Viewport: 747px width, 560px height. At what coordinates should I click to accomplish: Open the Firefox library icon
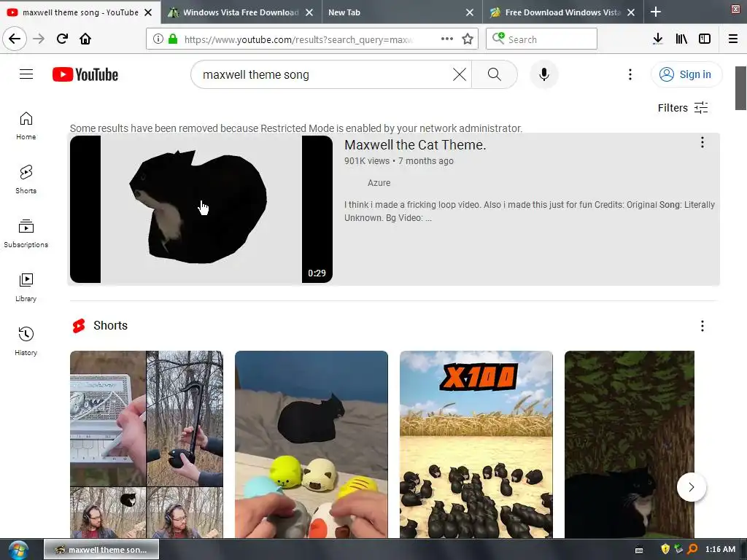[681, 39]
